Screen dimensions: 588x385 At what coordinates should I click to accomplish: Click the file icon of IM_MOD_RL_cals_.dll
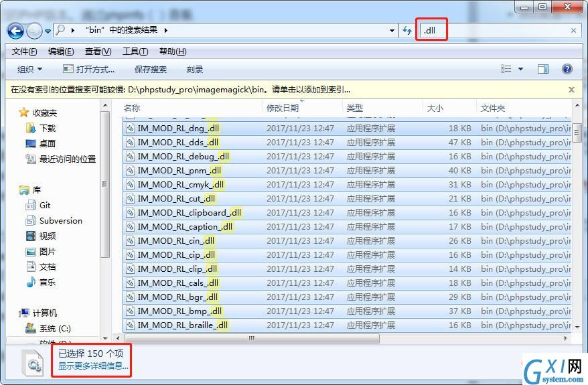click(x=130, y=283)
